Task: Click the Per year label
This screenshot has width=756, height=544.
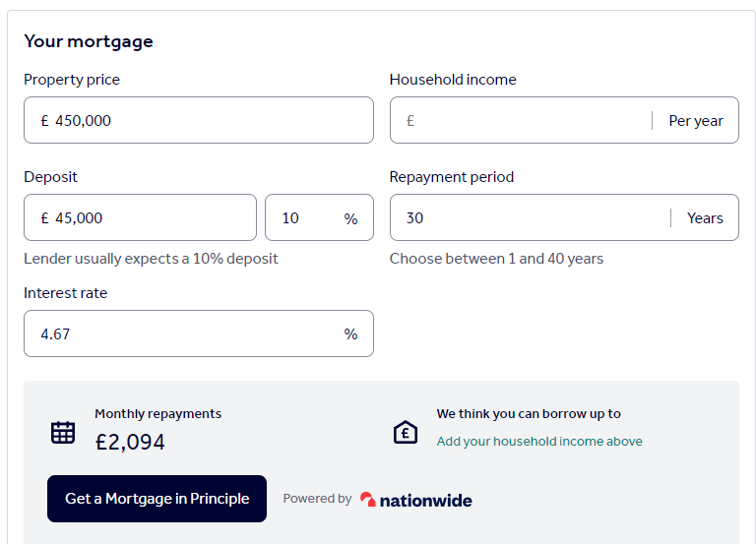Action: pos(696,121)
